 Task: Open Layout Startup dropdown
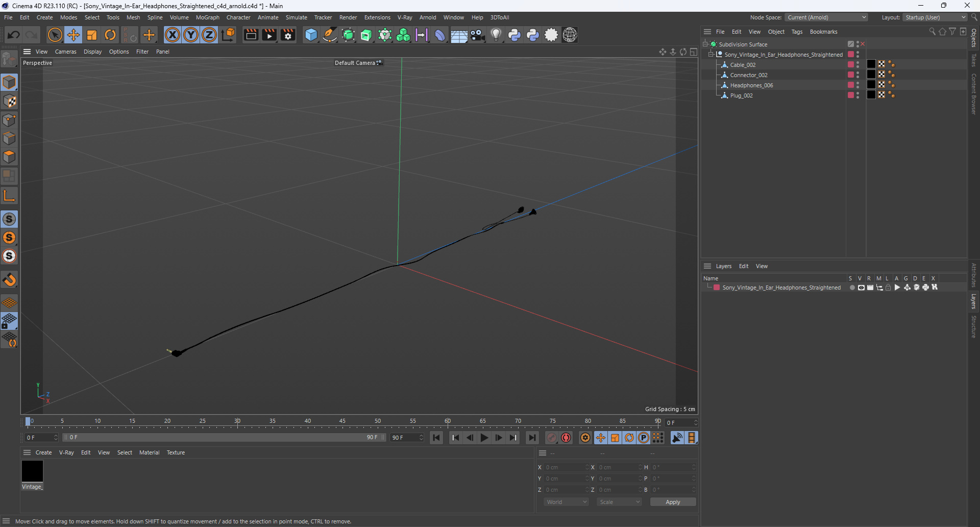tap(935, 17)
